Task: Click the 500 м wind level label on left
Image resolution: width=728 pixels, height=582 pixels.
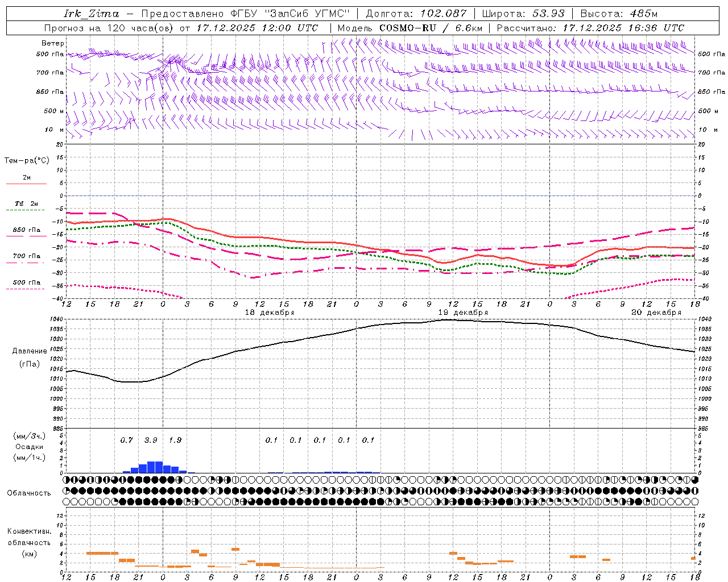Action: click(54, 111)
